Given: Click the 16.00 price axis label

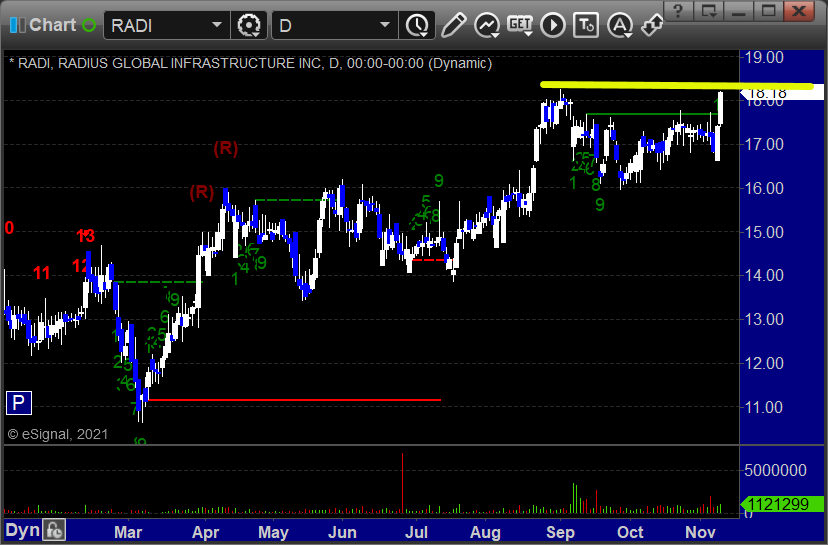Looking at the screenshot, I should coord(764,188).
